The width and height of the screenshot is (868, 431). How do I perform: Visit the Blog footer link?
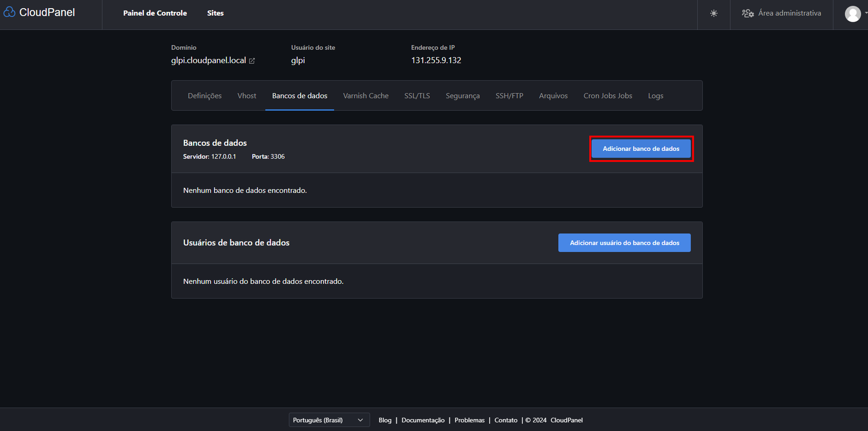tap(385, 420)
